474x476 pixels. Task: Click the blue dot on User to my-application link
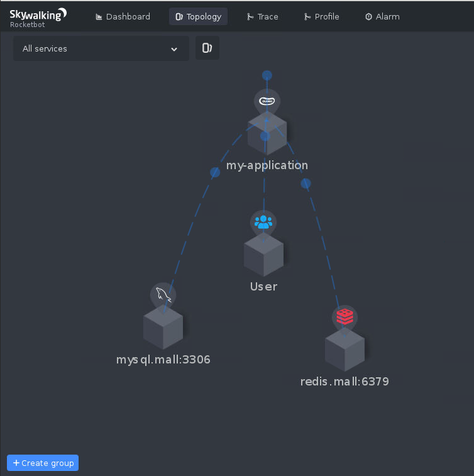click(x=265, y=136)
